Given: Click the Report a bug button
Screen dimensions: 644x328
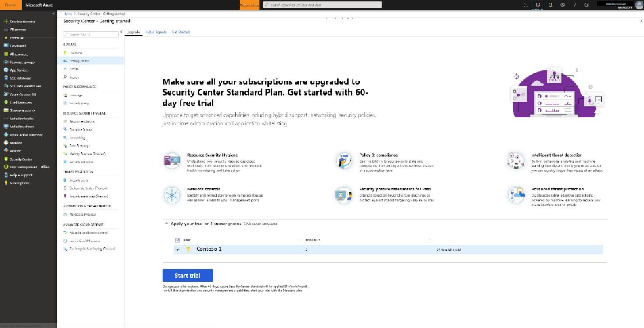Looking at the screenshot, I should [x=249, y=5].
